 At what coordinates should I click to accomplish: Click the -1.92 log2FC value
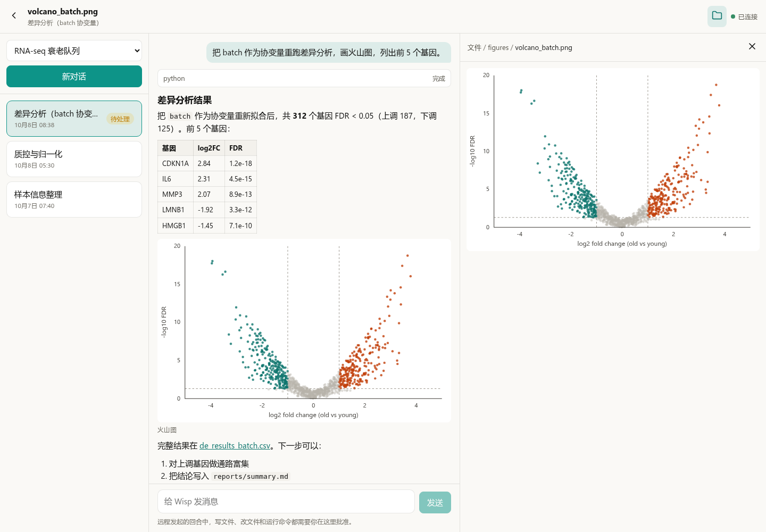(x=209, y=210)
